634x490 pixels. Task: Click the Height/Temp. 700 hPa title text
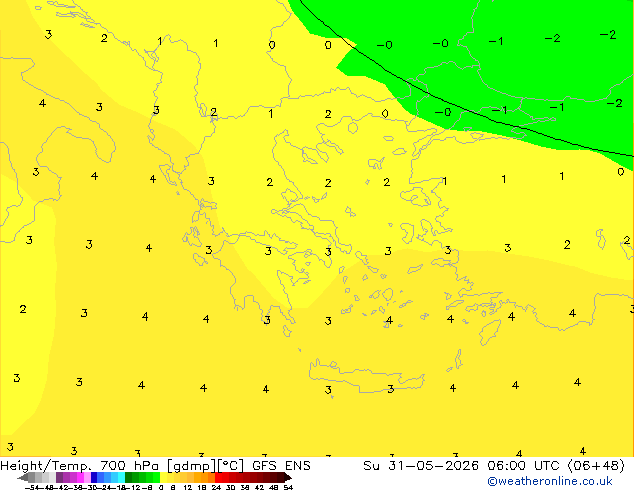tap(80, 466)
